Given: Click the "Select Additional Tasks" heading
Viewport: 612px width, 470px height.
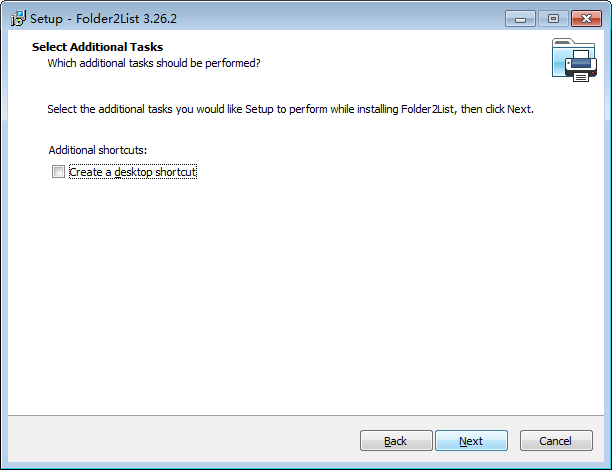Looking at the screenshot, I should (x=97, y=47).
